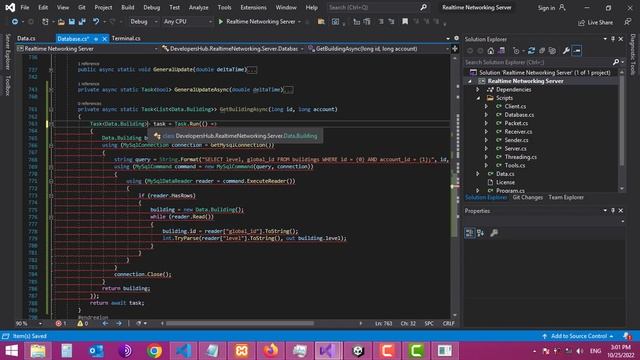Click the bookmark icon in toolbar

[405, 22]
